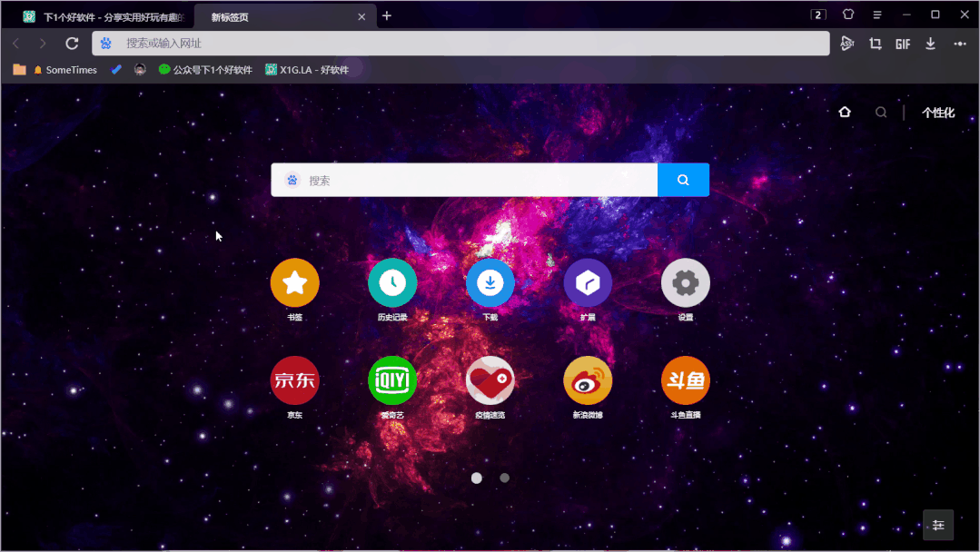The height and width of the screenshot is (552, 980).
Task: Open the 下载 downloads shortcut icon
Action: coord(490,283)
